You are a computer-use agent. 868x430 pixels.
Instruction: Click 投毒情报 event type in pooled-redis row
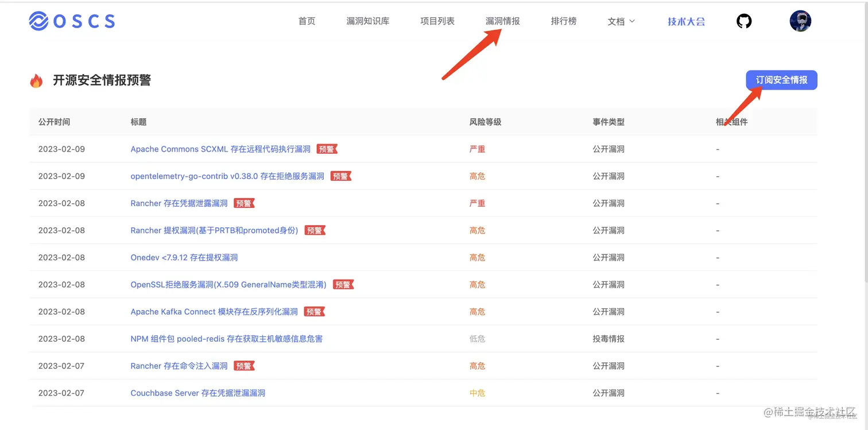[609, 339]
